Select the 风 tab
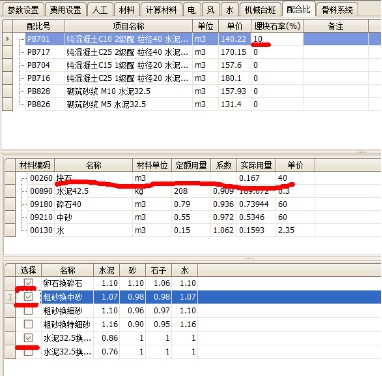The height and width of the screenshot is (376, 382). coord(211,10)
